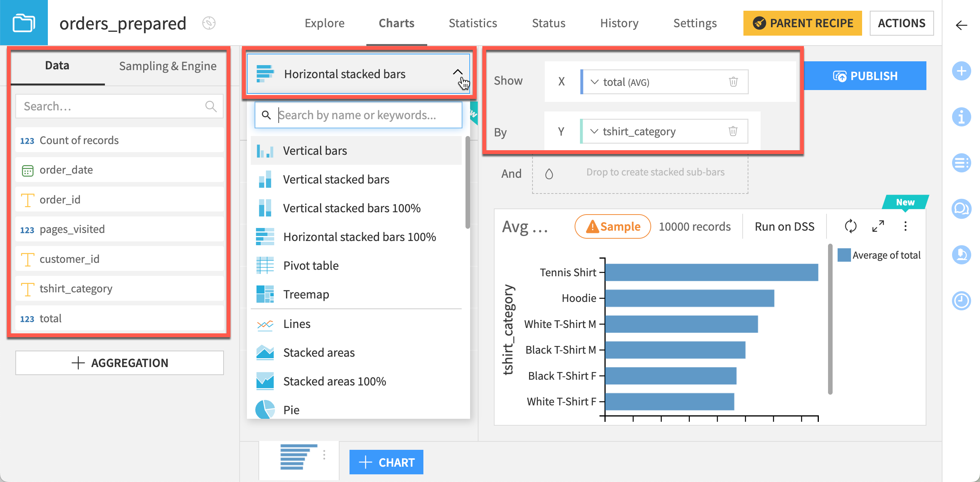Click Run on DSS
Screen dimensions: 980x482
tap(783, 226)
